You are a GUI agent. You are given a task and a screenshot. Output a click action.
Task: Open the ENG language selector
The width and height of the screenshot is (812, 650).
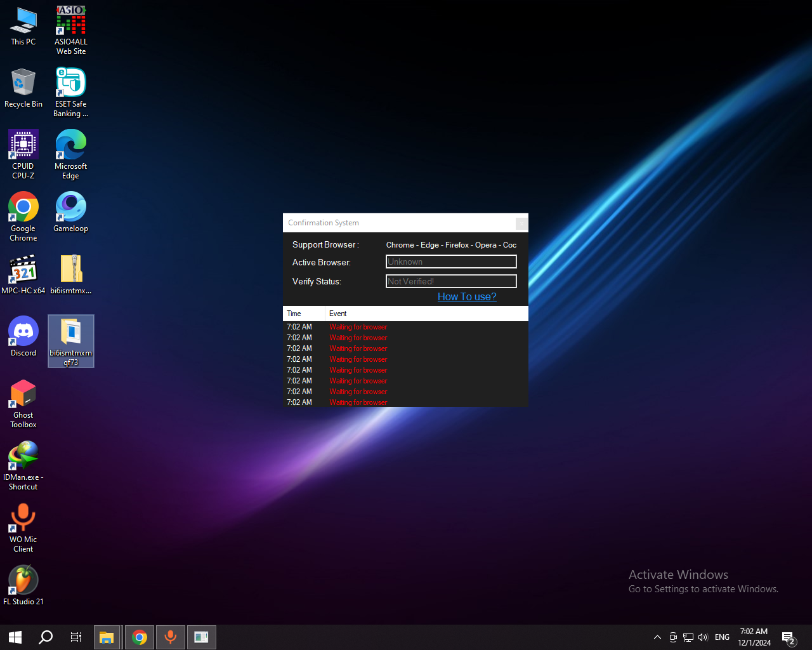722,637
